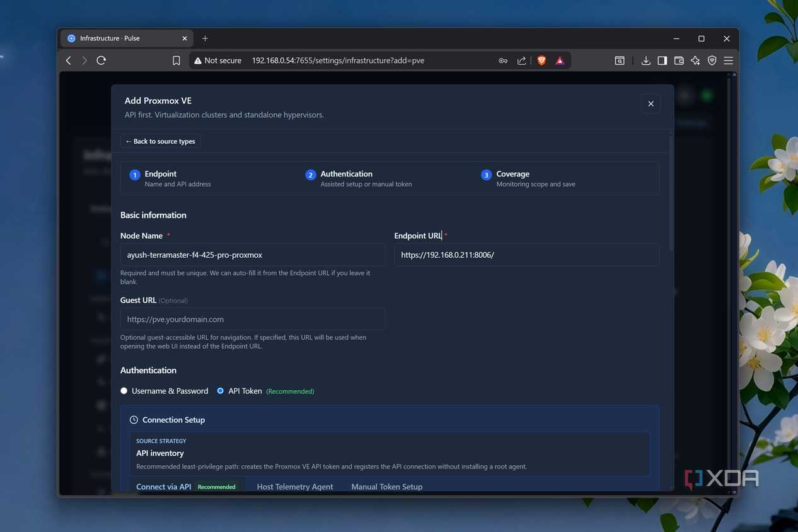This screenshot has width=798, height=532.
Task: Switch to Connect via API tab
Action: tap(187, 487)
